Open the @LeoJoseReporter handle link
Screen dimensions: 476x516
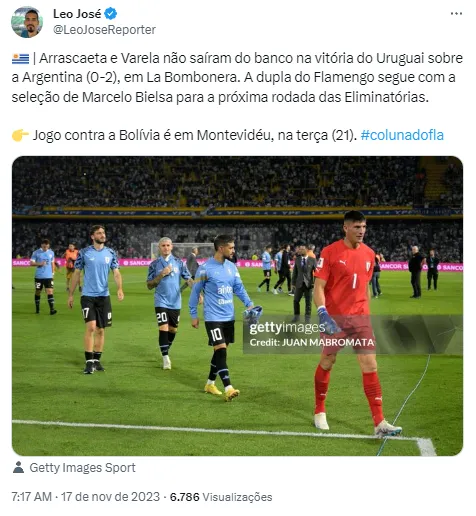[x=104, y=30]
